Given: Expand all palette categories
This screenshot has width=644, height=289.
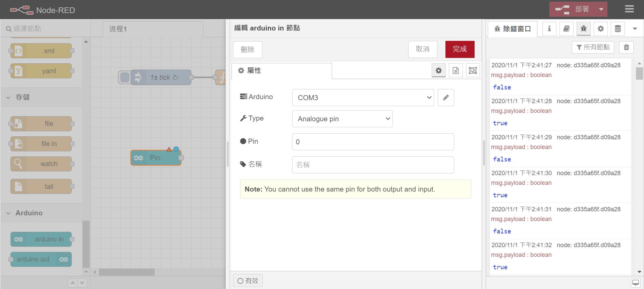Looking at the screenshot, I should [x=82, y=283].
